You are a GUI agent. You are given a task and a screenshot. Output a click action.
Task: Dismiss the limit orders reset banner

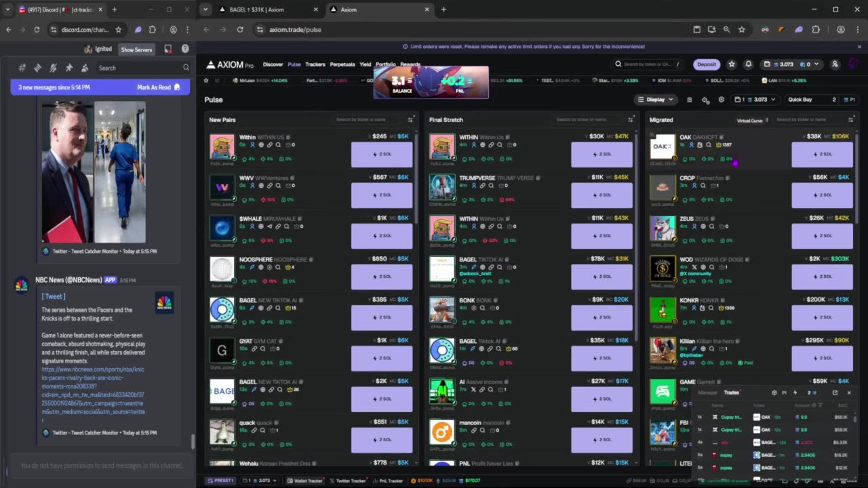859,47
